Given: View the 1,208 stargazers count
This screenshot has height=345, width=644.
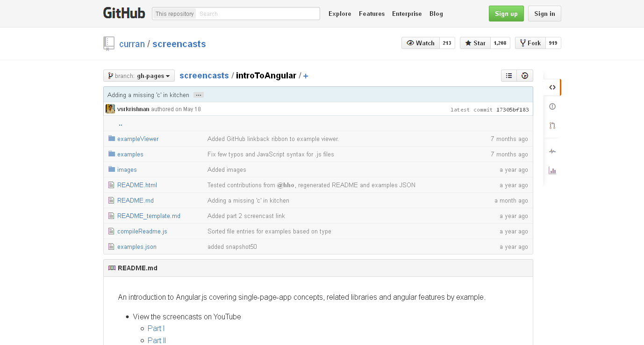Looking at the screenshot, I should click(500, 43).
